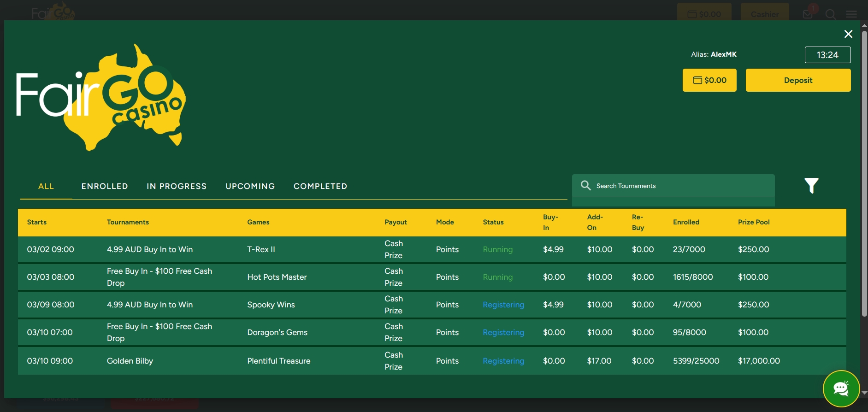Open the Doragon's Gems tournament row
The width and height of the screenshot is (868, 412).
[432, 332]
